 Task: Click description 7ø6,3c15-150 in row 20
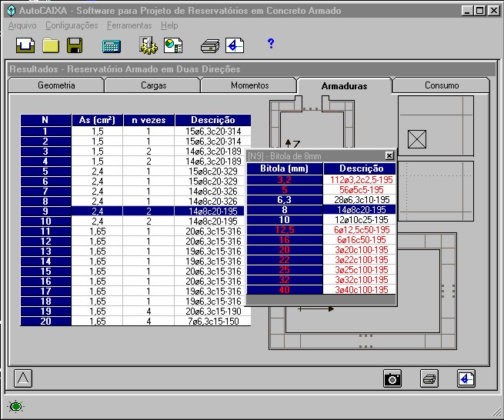coord(213,321)
